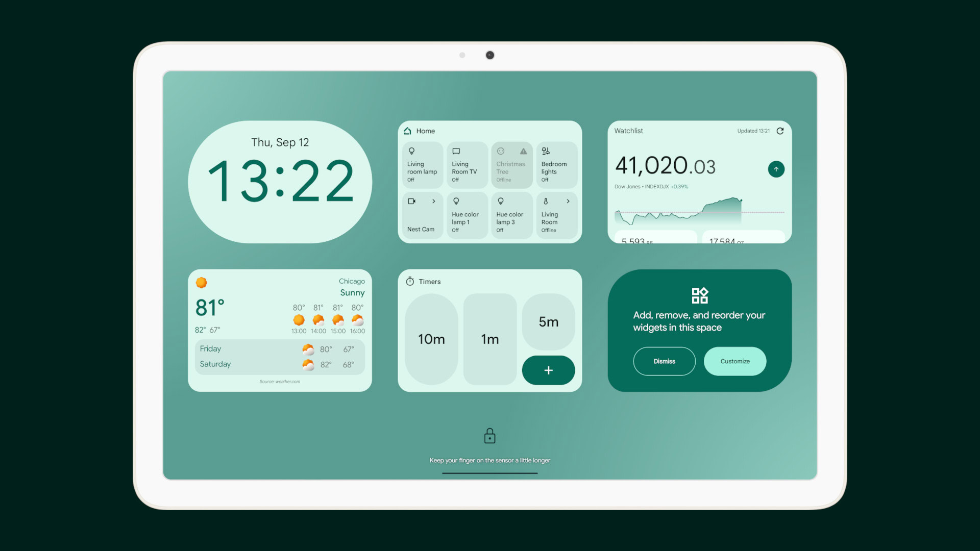This screenshot has height=551, width=980.
Task: Toggle the Living room lamp off
Action: pos(421,165)
